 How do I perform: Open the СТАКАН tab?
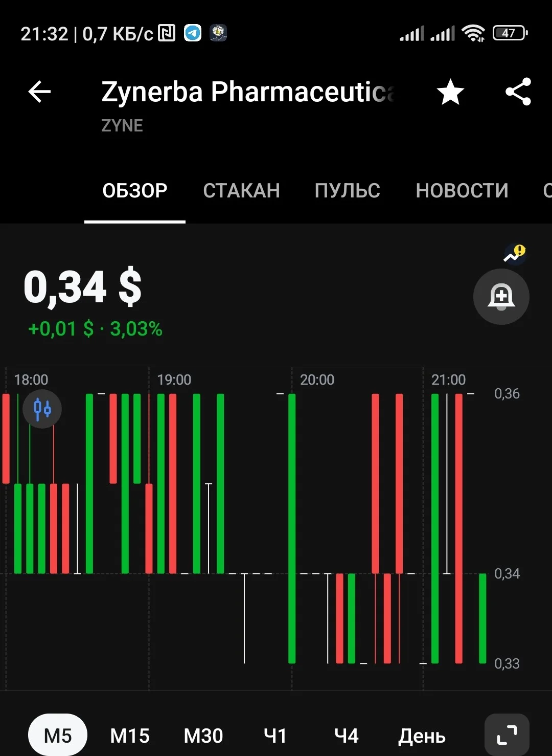click(x=241, y=191)
